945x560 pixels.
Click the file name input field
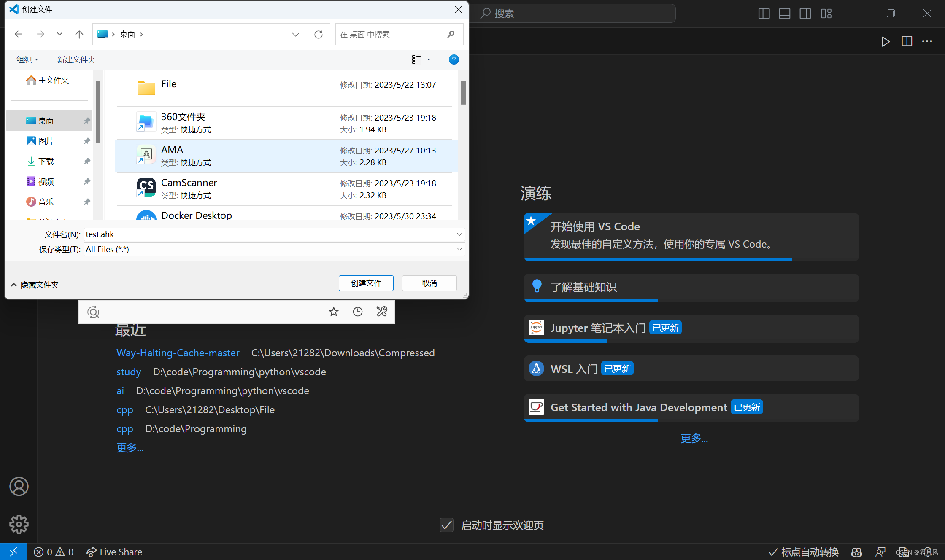[271, 233]
